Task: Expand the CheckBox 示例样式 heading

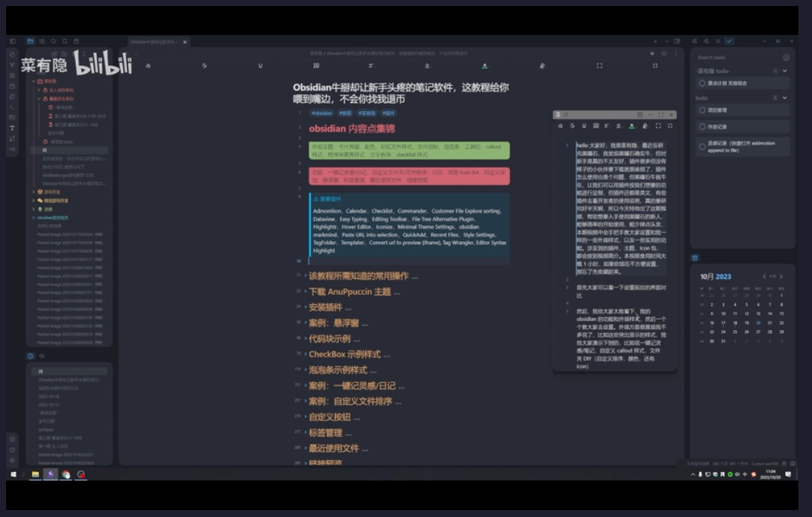Action: point(306,354)
